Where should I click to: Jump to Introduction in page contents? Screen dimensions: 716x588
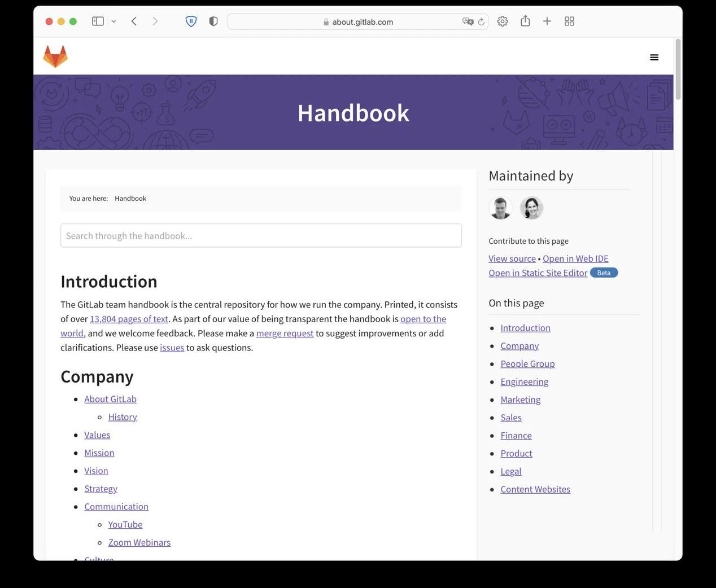(525, 328)
